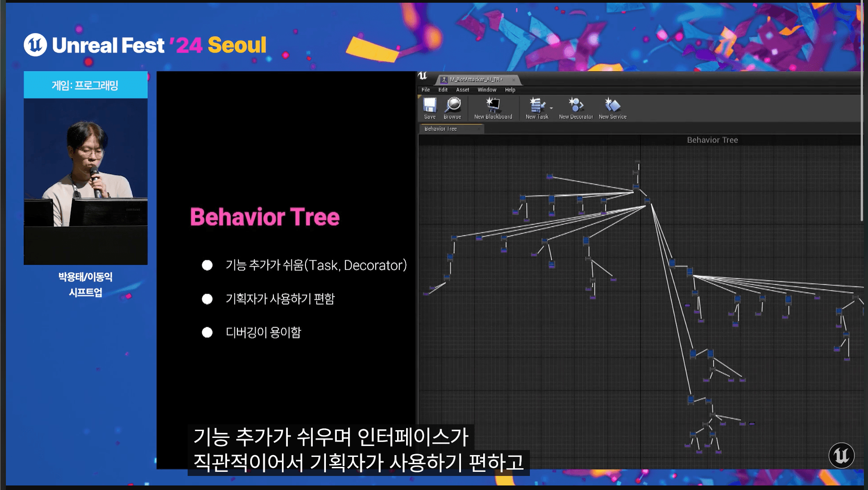Click the Browse magnifying glass icon
868x490 pixels.
click(x=452, y=106)
